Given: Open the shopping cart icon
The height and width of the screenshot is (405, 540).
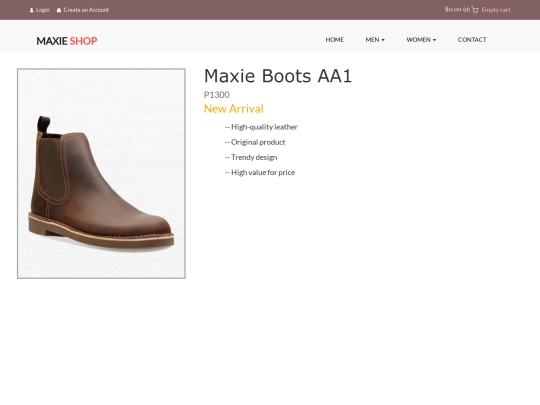Looking at the screenshot, I should pyautogui.click(x=475, y=10).
